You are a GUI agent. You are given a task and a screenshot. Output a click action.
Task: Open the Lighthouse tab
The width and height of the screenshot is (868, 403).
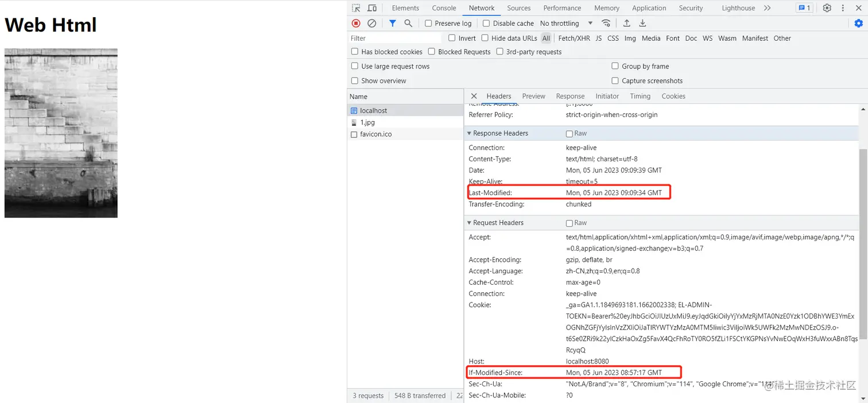[x=738, y=8]
